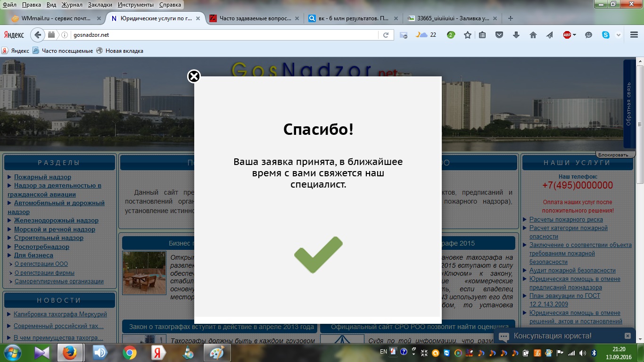Click the EN language indicator in the tray

(383, 352)
